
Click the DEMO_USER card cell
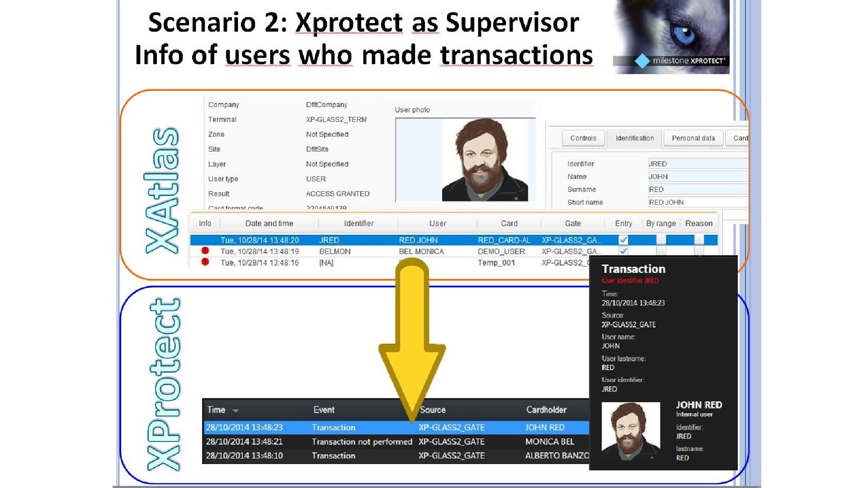point(501,251)
